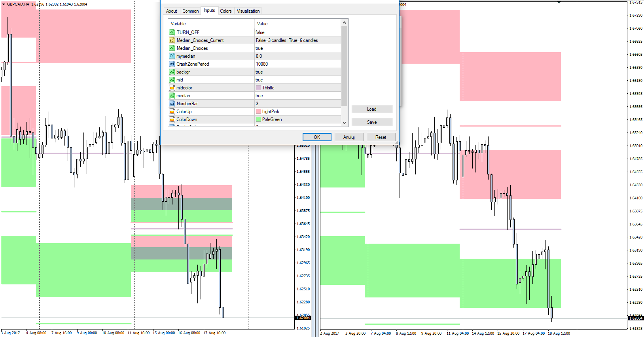Click the chart shift marker at top right

pyautogui.click(x=559, y=2)
